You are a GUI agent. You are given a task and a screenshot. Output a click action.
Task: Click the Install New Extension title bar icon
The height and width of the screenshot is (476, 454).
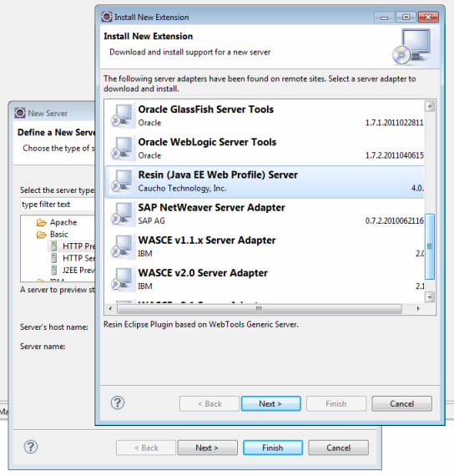[107, 17]
